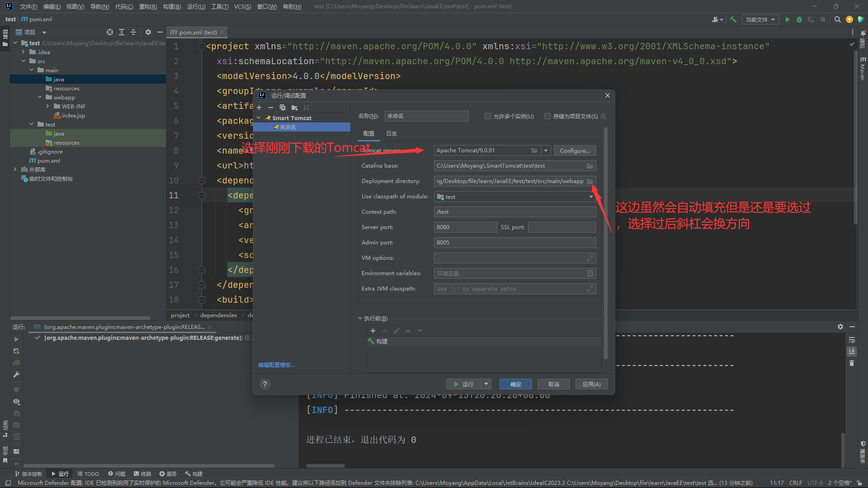
Task: Open current file run configuration selector
Action: (760, 19)
